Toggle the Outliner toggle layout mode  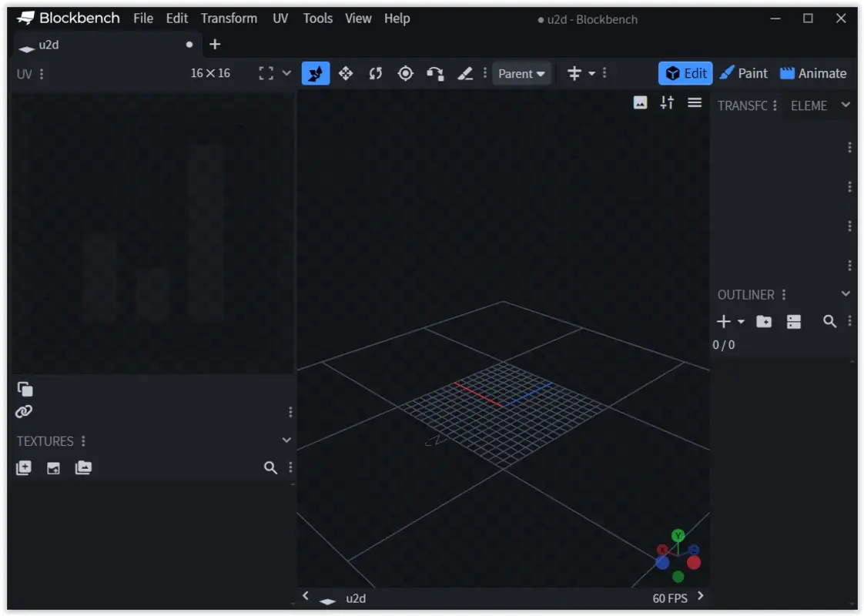click(794, 322)
